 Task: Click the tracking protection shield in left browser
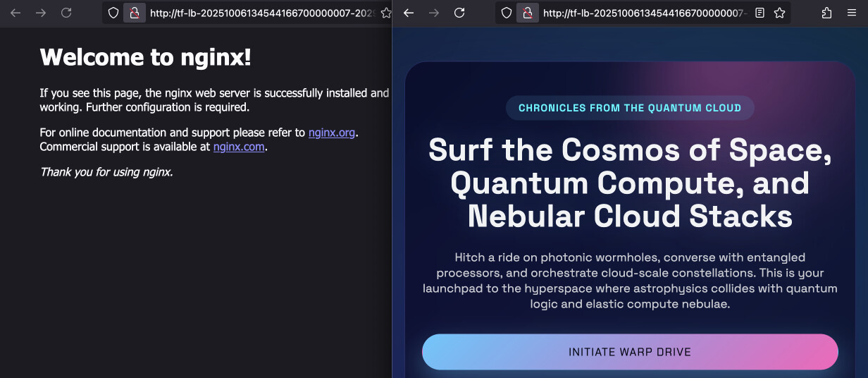(x=113, y=13)
